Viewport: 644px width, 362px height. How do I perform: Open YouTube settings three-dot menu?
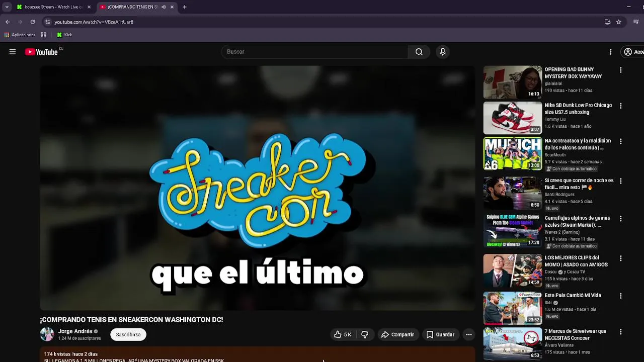pyautogui.click(x=610, y=52)
